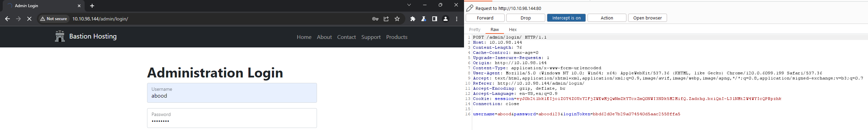Open the Support nav link

click(x=371, y=37)
